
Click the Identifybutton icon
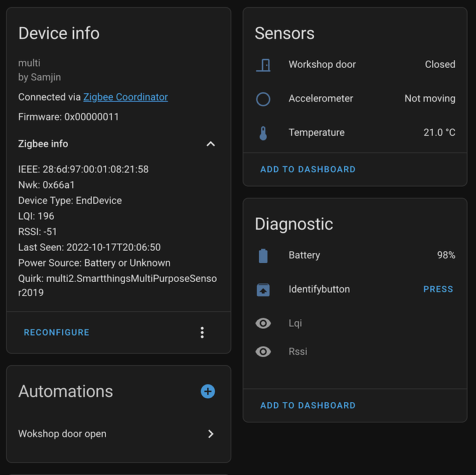pyautogui.click(x=263, y=289)
